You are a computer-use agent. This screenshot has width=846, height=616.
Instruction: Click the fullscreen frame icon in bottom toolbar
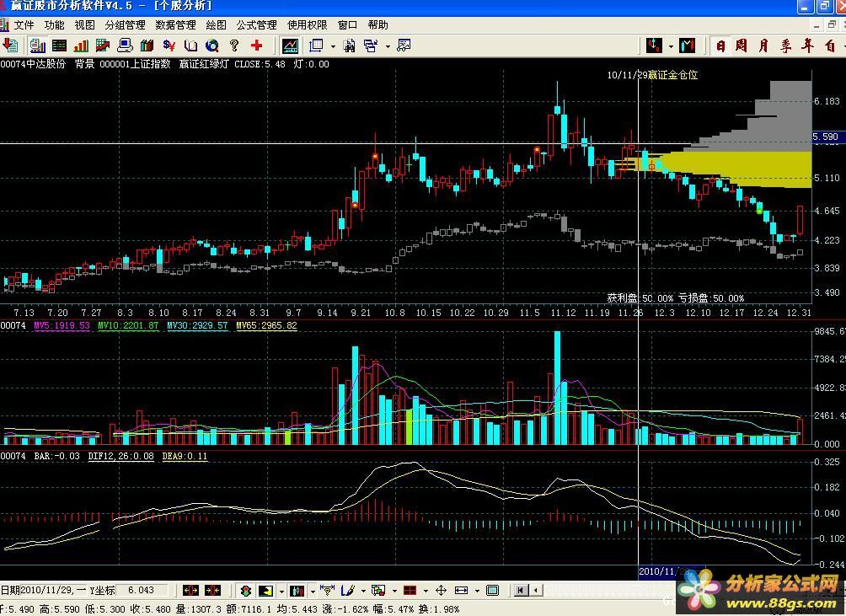click(493, 591)
